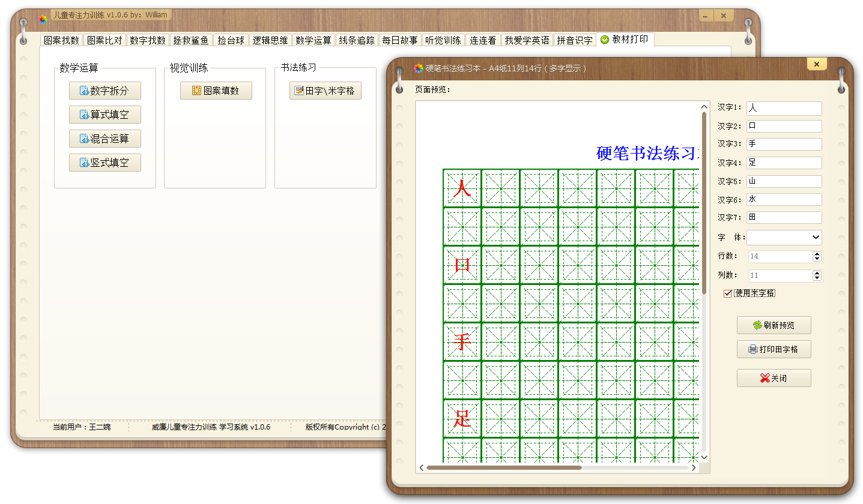Click the printer icon on 打印田字格
The width and height of the screenshot is (863, 504).
coord(752,349)
